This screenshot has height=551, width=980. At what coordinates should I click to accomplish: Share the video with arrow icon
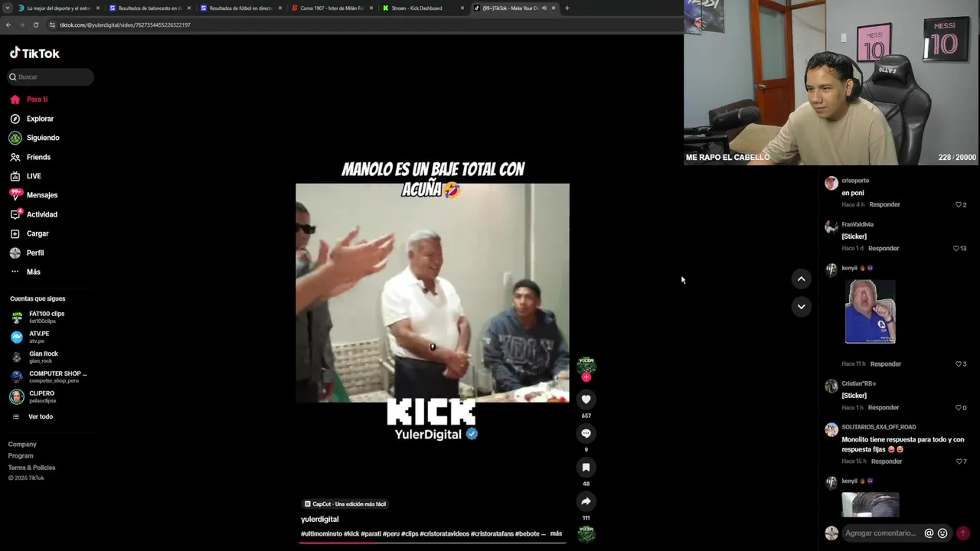586,501
